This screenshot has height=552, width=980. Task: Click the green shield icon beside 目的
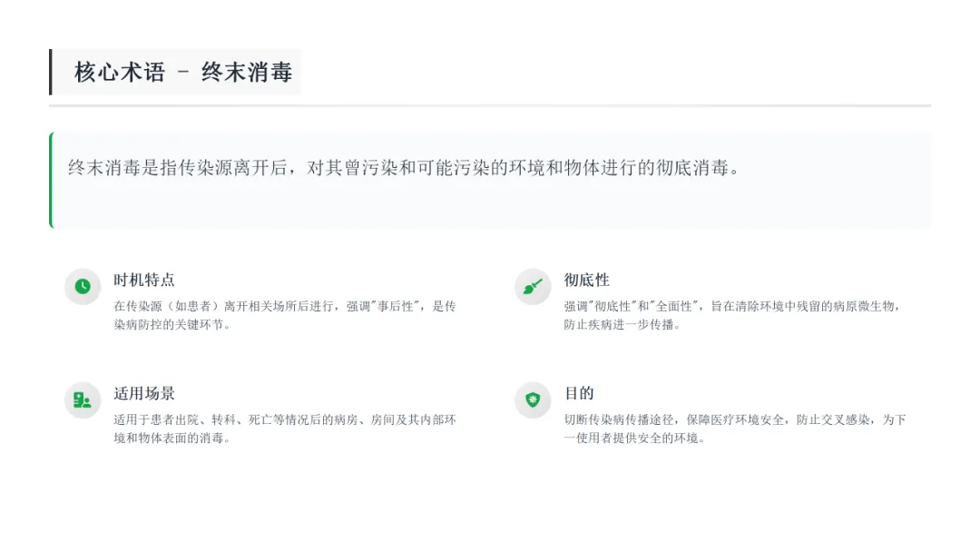coord(533,400)
